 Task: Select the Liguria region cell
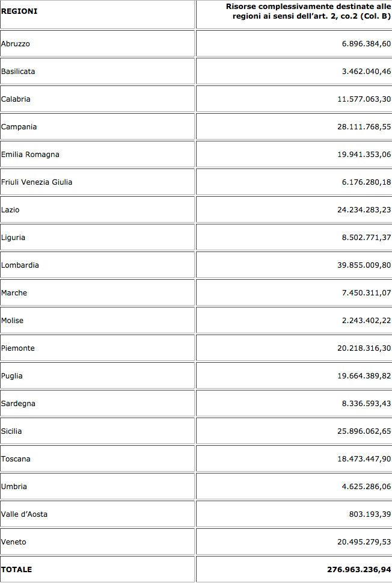click(13, 238)
